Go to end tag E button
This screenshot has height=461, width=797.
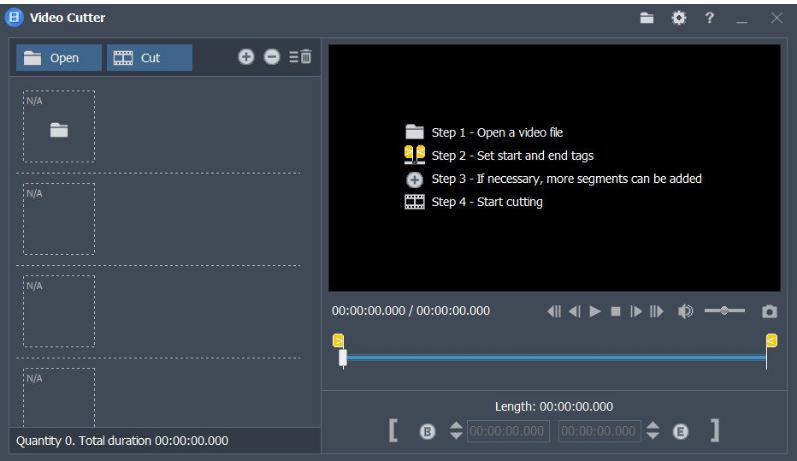[x=681, y=432]
